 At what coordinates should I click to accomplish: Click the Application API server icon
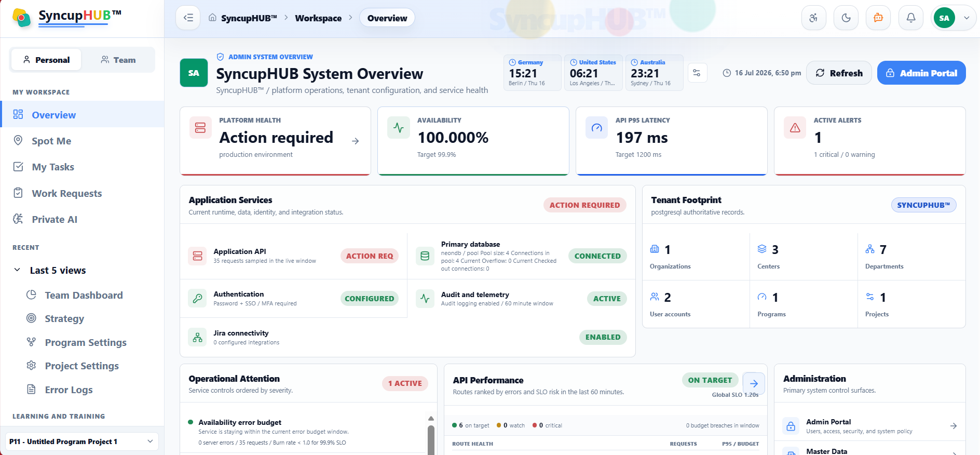click(x=197, y=256)
